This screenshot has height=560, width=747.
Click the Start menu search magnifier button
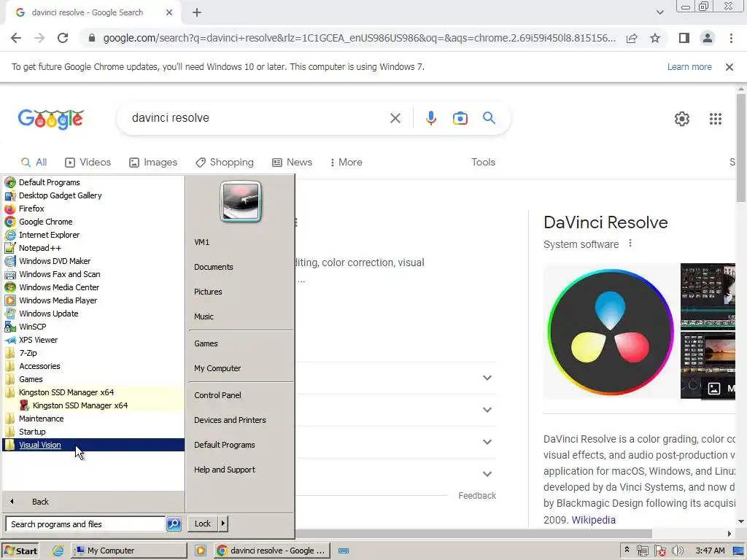pos(174,524)
